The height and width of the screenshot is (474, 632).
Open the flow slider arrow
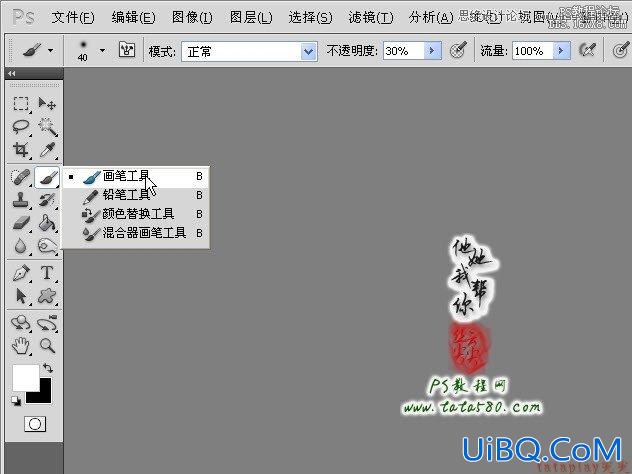[561, 51]
